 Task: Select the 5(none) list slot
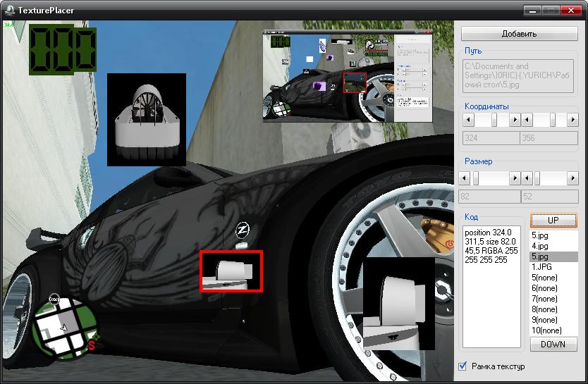click(x=553, y=278)
